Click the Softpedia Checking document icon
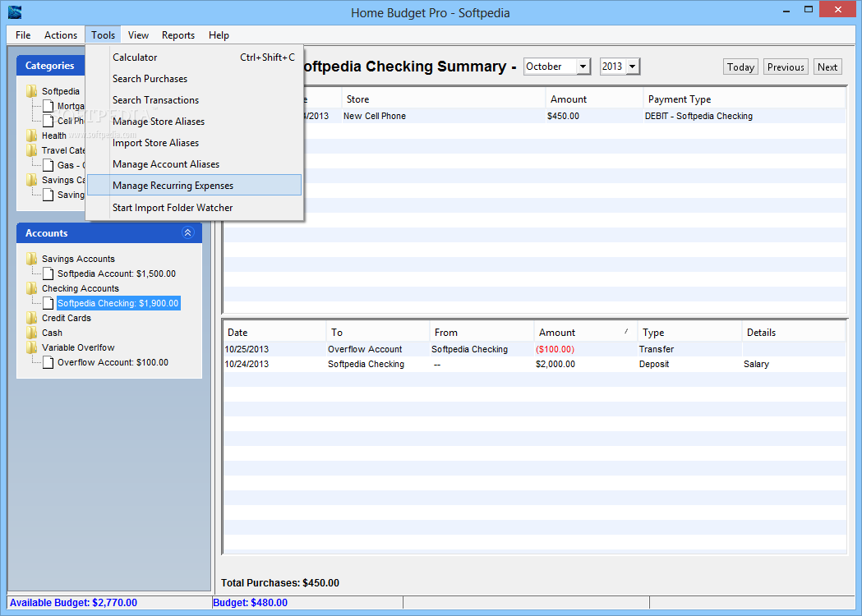 point(48,303)
